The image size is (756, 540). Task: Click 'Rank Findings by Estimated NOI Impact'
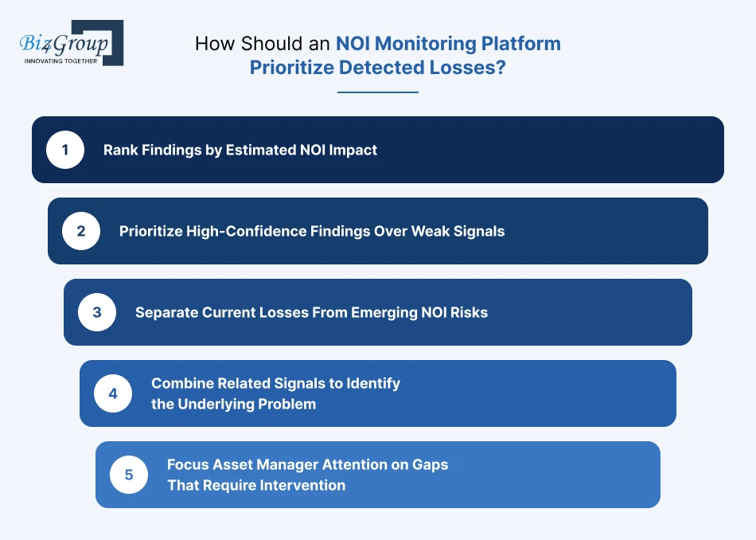coord(240,150)
